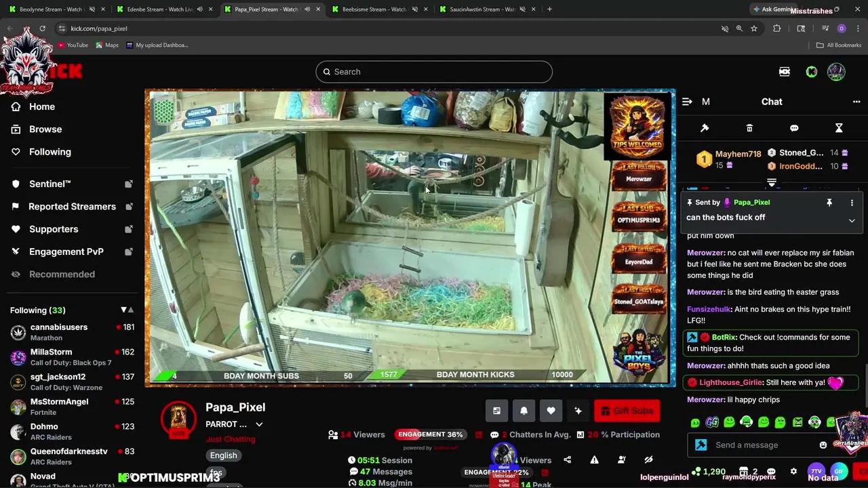Click the English language tag
Viewport: 868px width, 488px height.
(x=223, y=455)
